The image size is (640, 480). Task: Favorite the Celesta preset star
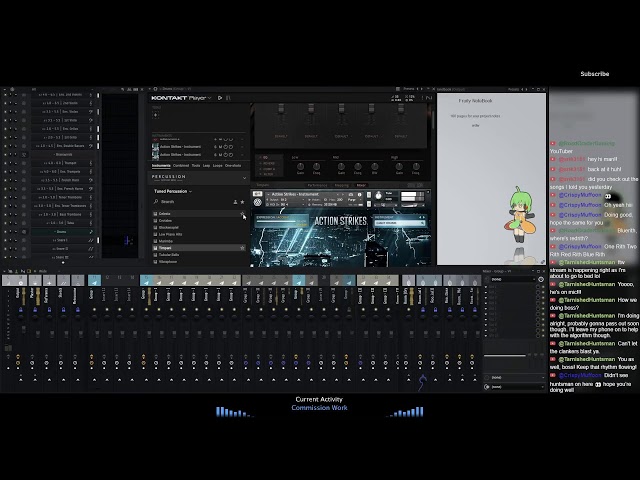[x=242, y=213]
